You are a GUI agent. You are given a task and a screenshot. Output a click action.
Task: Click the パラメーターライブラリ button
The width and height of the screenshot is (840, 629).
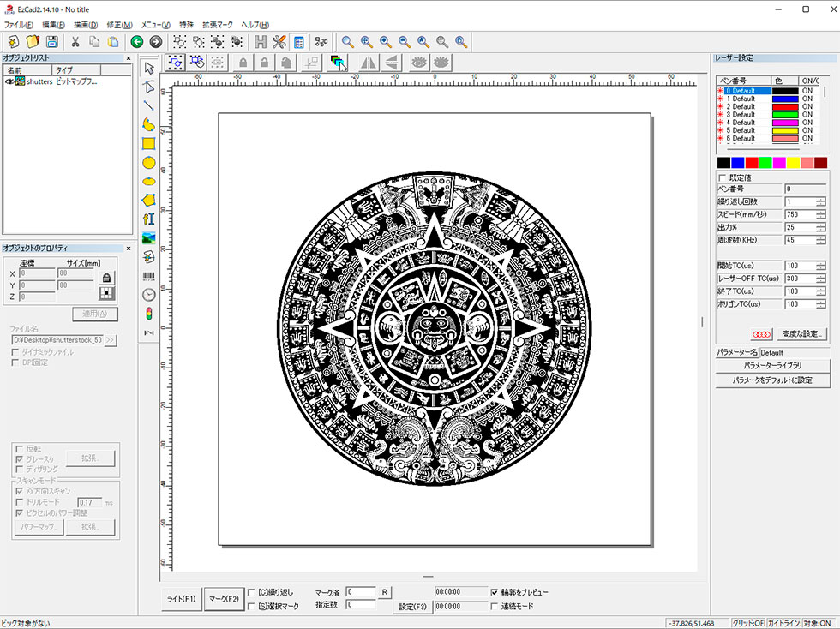click(772, 365)
